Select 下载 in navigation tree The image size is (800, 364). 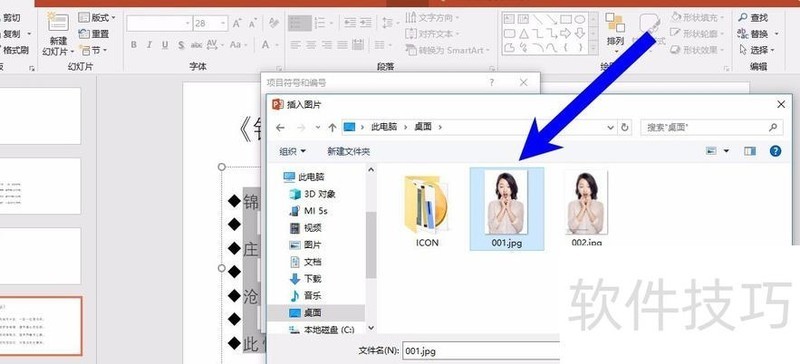point(306,279)
